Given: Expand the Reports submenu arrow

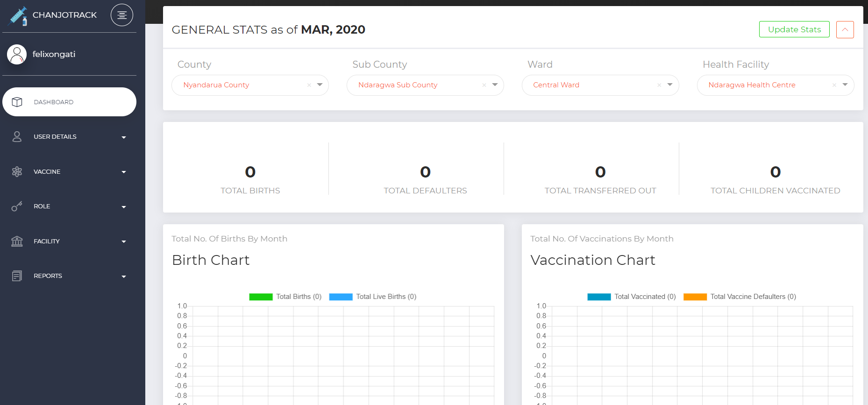Looking at the screenshot, I should pos(124,277).
